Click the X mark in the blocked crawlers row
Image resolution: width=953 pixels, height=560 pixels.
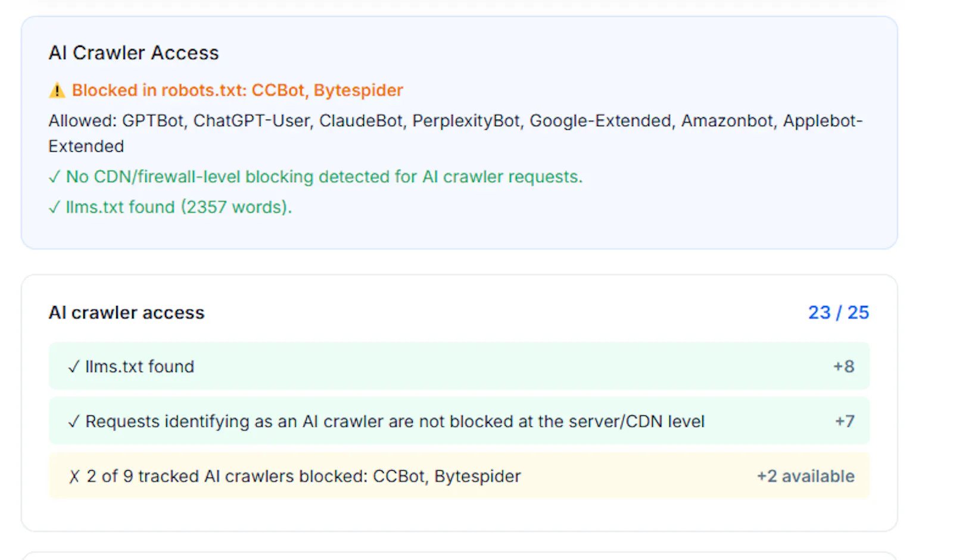[x=74, y=476]
